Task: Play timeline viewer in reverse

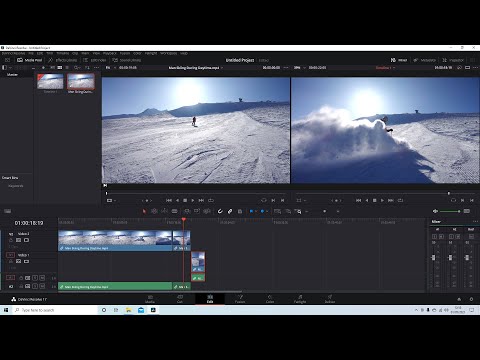Action: [x=367, y=200]
